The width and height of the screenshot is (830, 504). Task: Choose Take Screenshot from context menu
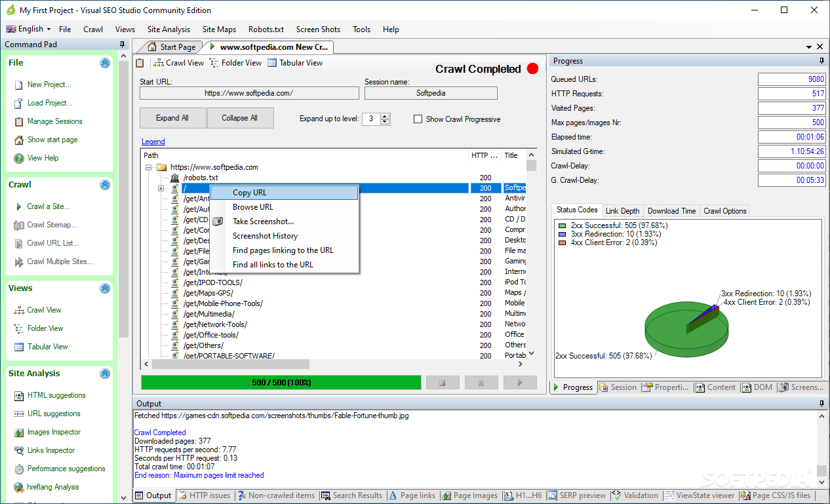(285, 222)
